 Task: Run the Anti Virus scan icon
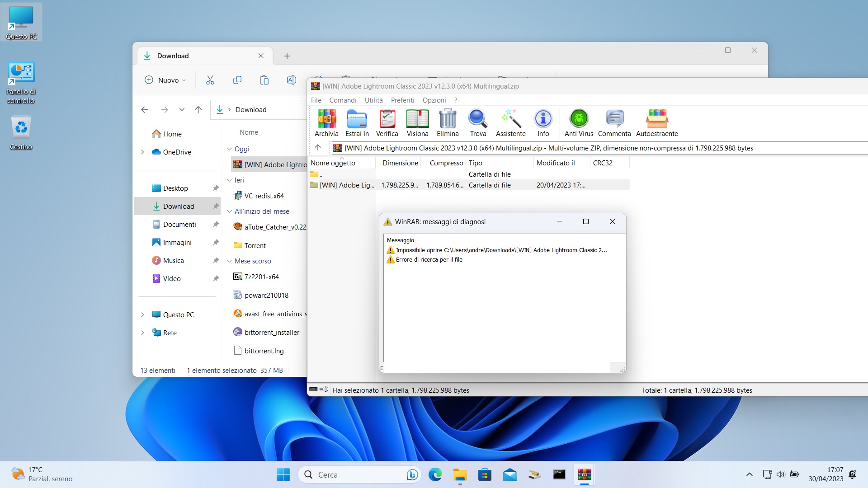click(x=579, y=123)
